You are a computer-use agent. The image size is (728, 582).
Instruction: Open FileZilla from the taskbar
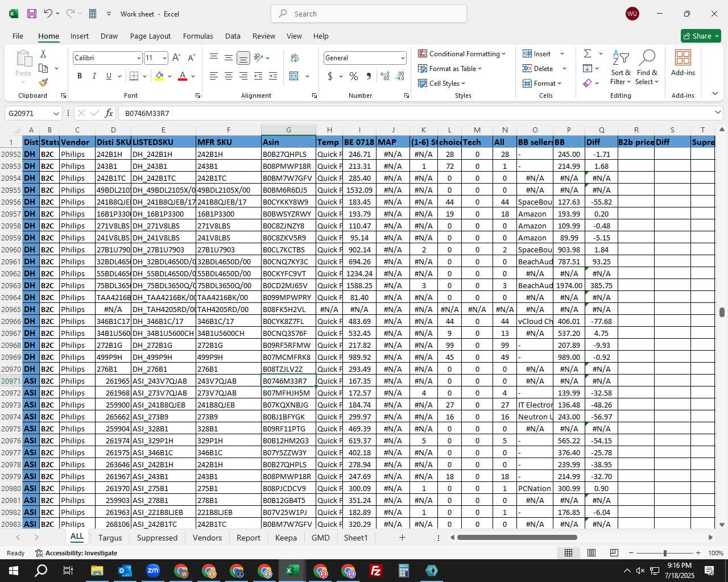pyautogui.click(x=376, y=571)
